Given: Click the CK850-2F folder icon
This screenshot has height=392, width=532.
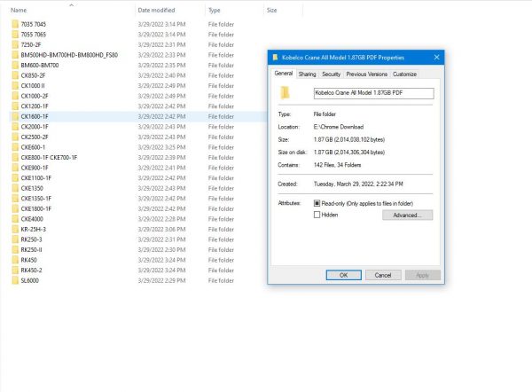Looking at the screenshot, I should (15, 75).
